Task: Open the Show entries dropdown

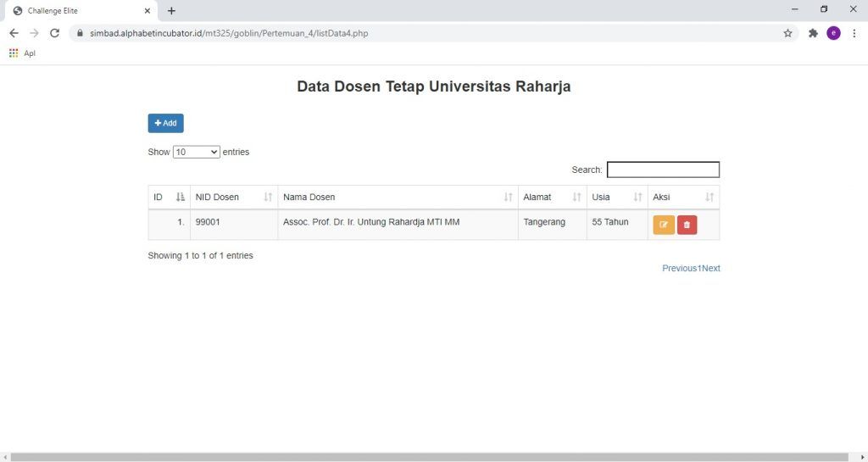Action: 196,152
